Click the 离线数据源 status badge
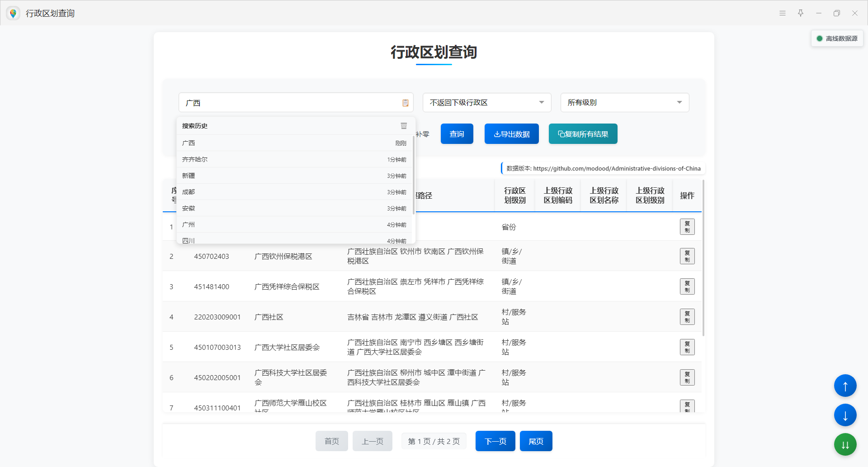 pyautogui.click(x=837, y=38)
